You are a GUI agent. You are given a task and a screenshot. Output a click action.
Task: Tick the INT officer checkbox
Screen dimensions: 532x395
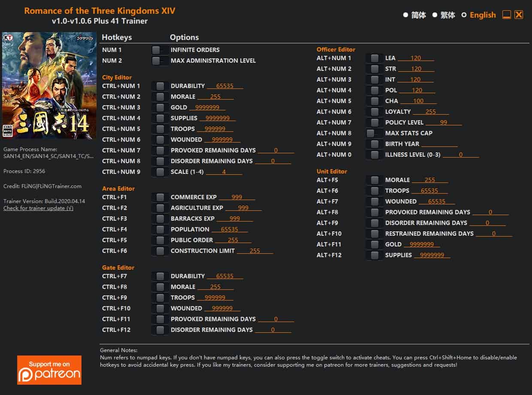(375, 79)
